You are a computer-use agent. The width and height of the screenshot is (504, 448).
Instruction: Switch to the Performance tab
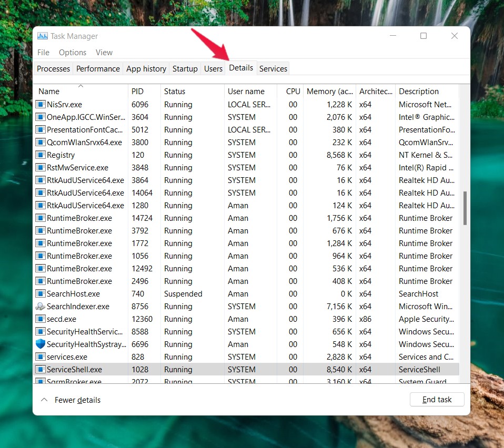click(98, 69)
